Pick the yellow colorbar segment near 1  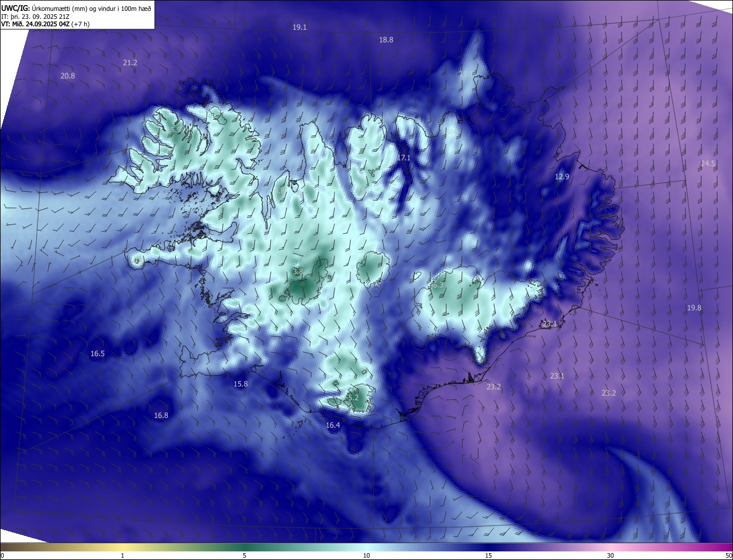(x=123, y=547)
